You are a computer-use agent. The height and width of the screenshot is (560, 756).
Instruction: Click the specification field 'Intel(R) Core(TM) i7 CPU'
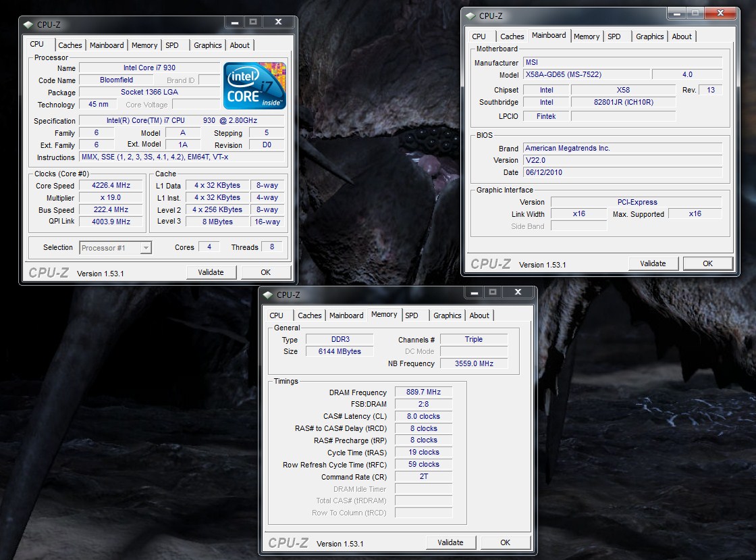click(x=182, y=120)
